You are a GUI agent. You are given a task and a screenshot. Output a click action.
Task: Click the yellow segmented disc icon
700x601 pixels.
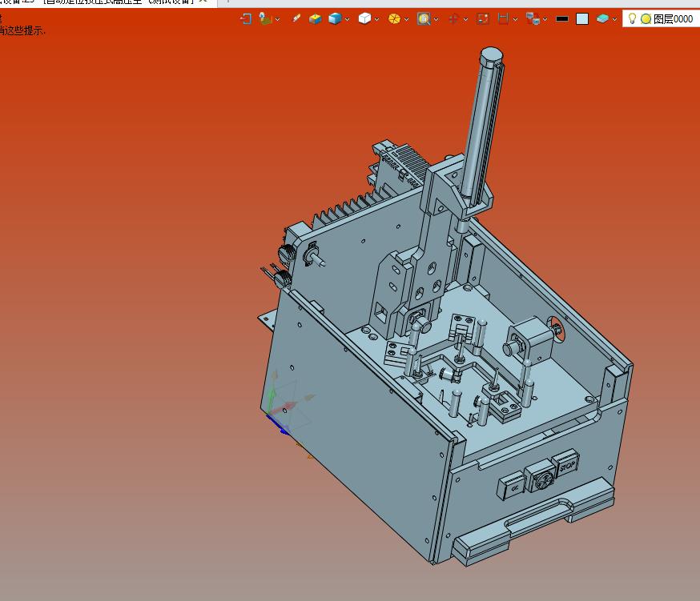click(x=394, y=18)
